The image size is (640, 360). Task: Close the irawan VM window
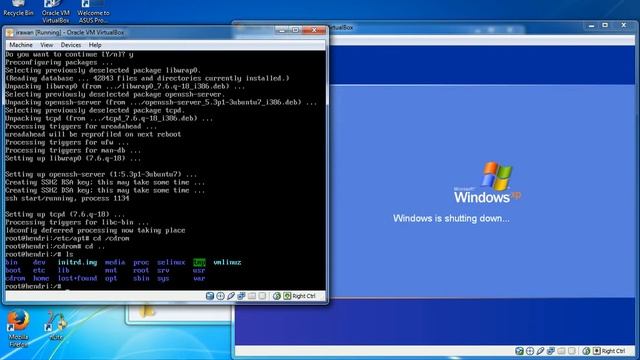click(314, 30)
